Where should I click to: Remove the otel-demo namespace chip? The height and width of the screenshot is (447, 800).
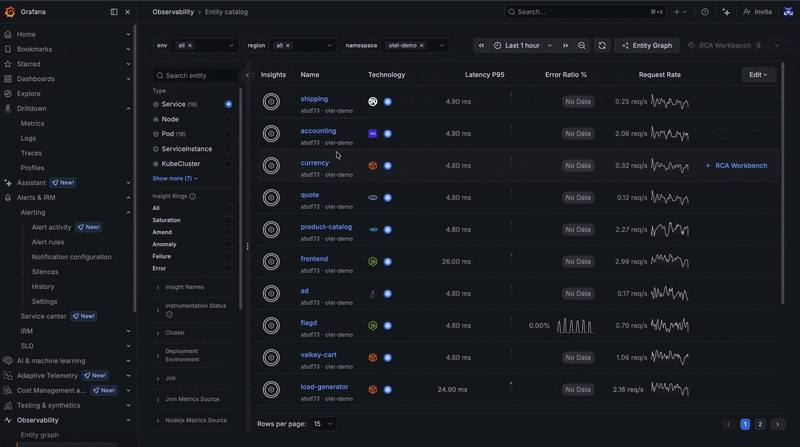pos(422,45)
